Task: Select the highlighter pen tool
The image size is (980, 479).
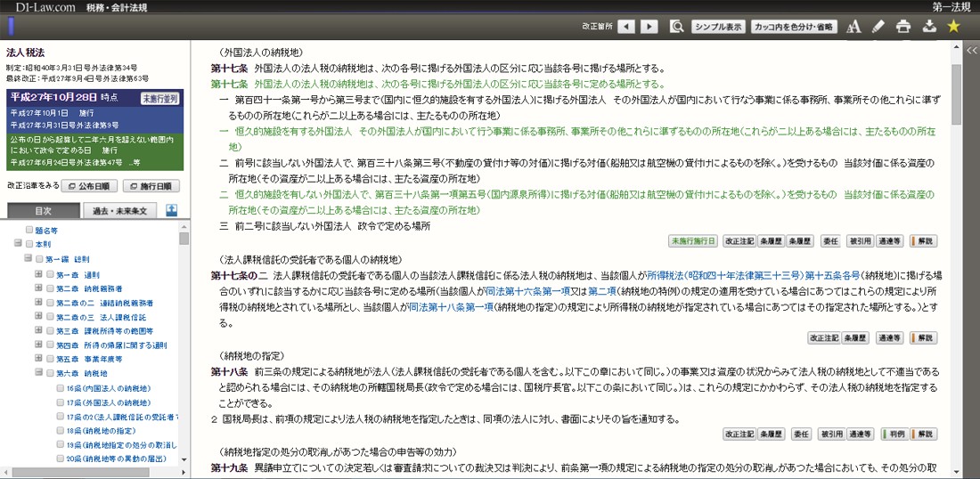Action: (878, 27)
